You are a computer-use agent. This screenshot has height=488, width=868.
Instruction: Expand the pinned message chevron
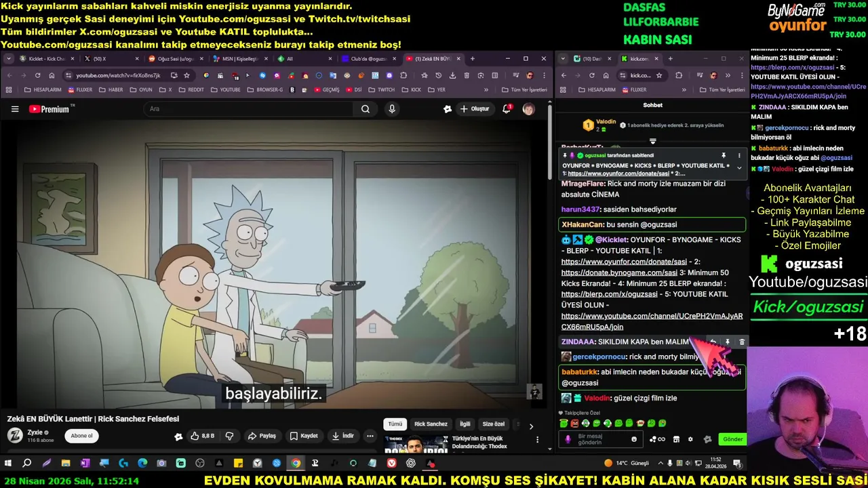(x=739, y=167)
